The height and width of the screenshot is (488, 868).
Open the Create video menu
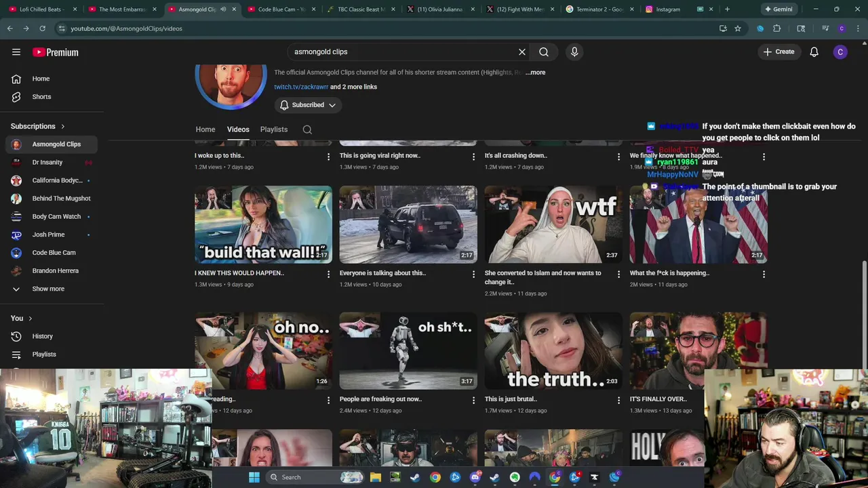coord(778,52)
